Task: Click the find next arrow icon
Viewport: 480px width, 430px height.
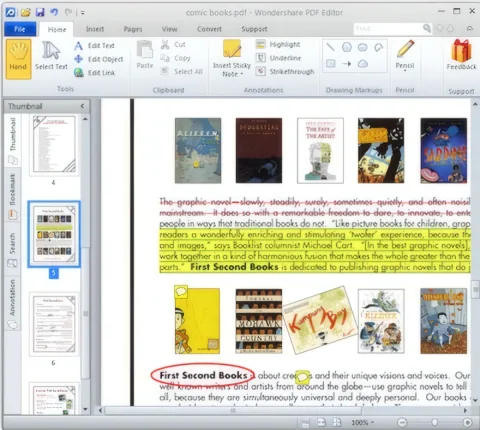Action: [x=450, y=29]
